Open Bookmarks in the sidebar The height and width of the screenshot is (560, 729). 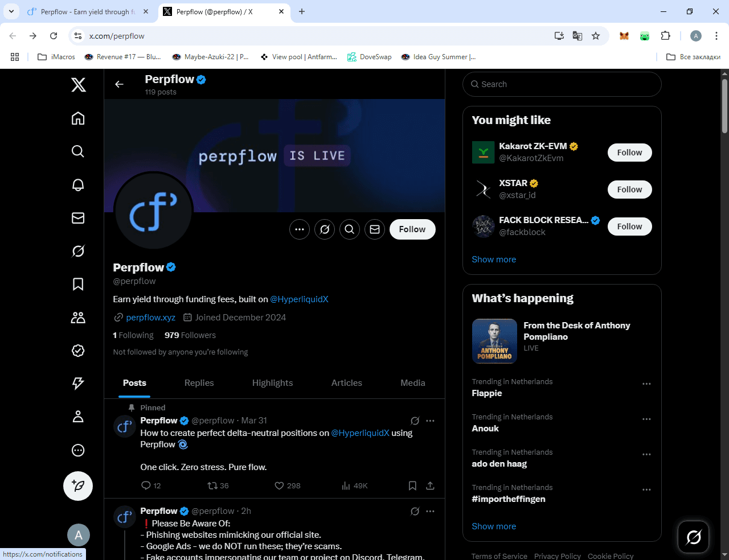pos(78,284)
